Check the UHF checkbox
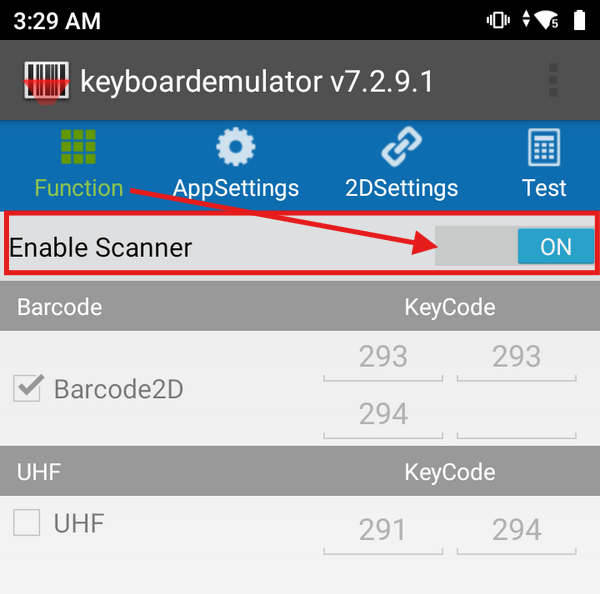 click(27, 522)
